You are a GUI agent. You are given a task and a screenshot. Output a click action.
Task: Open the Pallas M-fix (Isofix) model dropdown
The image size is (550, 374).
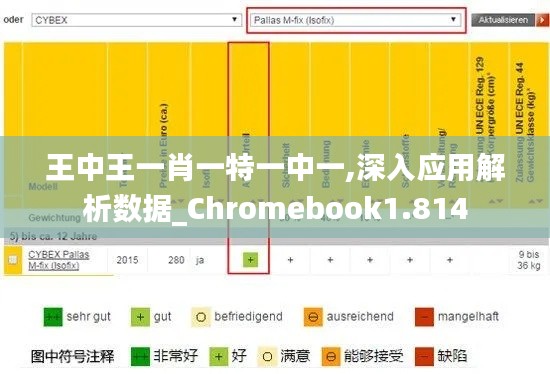point(356,20)
